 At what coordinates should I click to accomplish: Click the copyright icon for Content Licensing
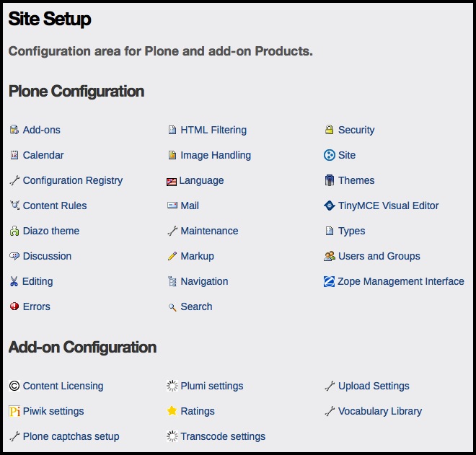(x=14, y=386)
